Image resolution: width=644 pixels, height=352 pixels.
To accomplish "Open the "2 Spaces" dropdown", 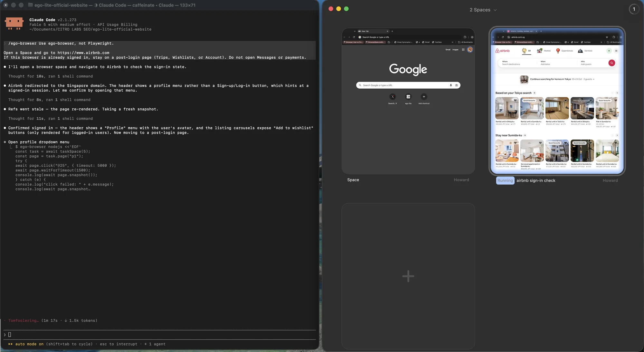I will [x=483, y=10].
